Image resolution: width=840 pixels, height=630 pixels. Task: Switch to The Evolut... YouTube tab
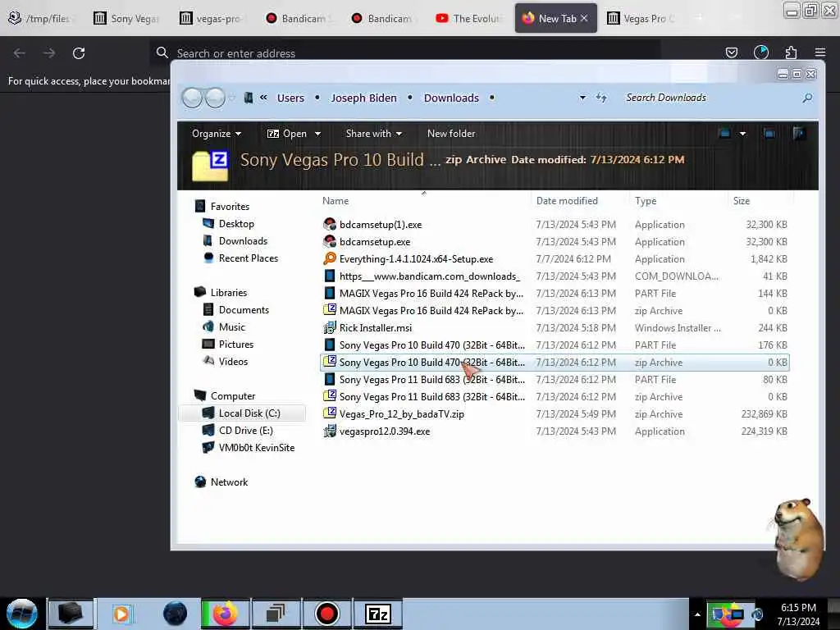pyautogui.click(x=470, y=18)
